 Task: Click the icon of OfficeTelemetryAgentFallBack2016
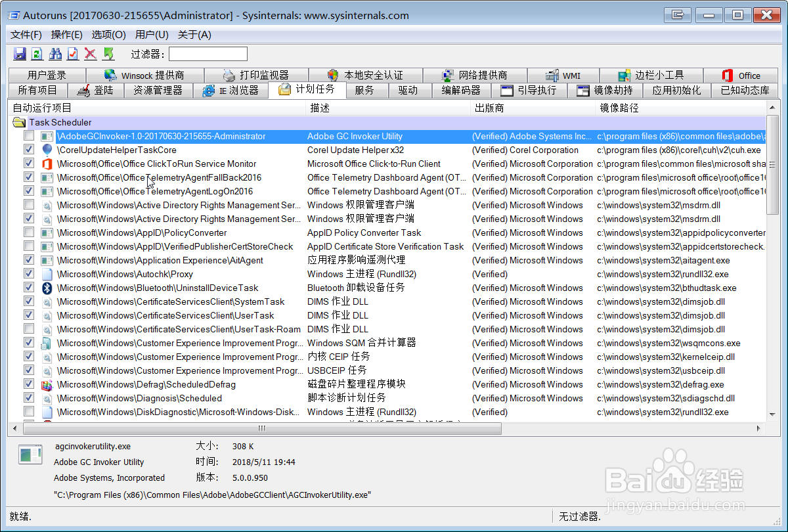tap(47, 177)
